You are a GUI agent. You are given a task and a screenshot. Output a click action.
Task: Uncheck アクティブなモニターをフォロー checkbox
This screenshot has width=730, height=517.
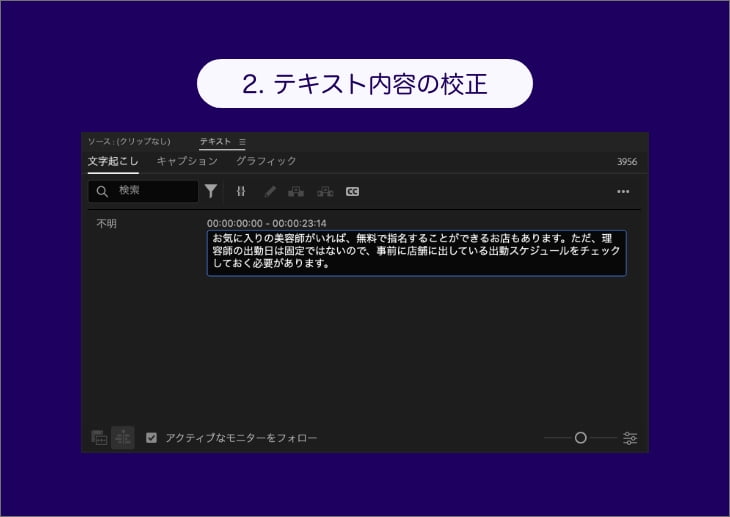[x=152, y=438]
